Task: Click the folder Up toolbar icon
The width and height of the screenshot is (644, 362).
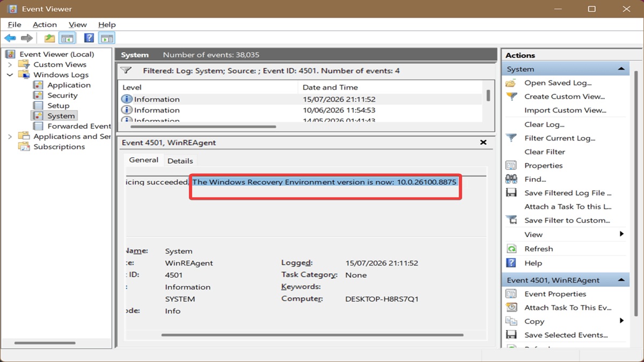Action: [x=49, y=38]
